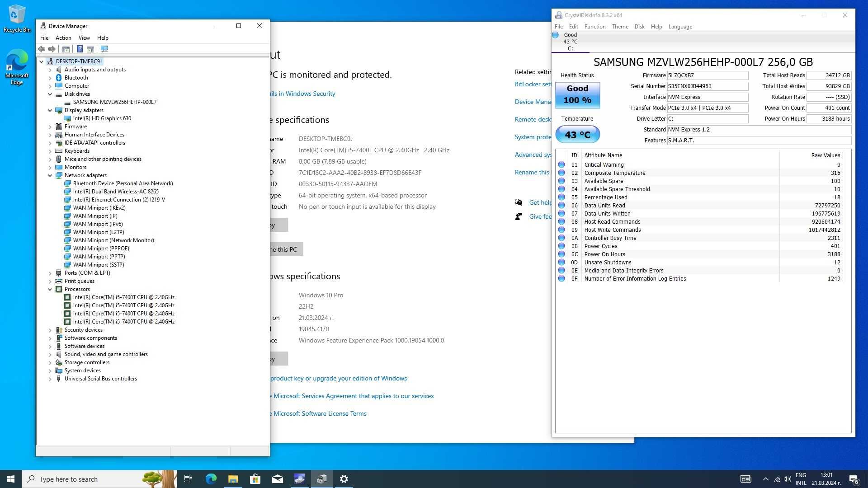
Task: Collapse the Processors category
Action: pos(50,289)
